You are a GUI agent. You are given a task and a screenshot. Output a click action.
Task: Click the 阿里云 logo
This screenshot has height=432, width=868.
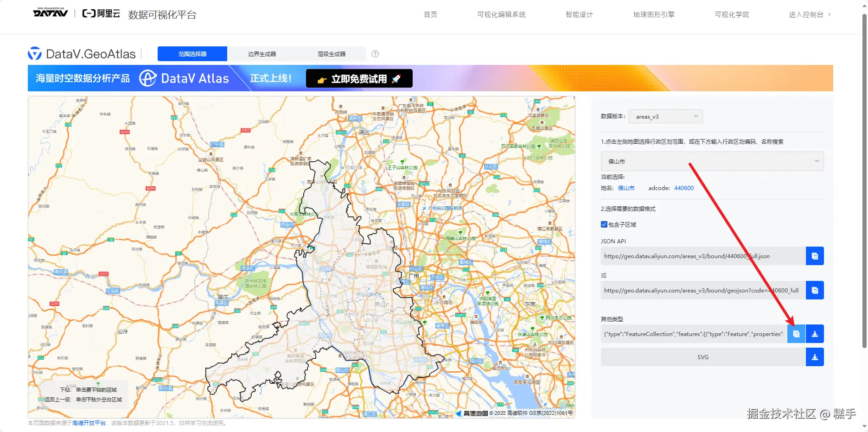tap(101, 13)
